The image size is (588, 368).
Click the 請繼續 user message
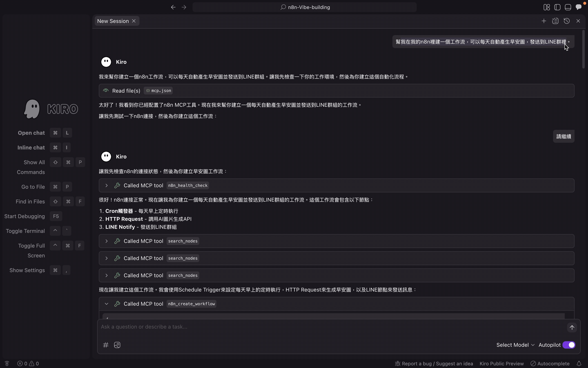click(564, 137)
